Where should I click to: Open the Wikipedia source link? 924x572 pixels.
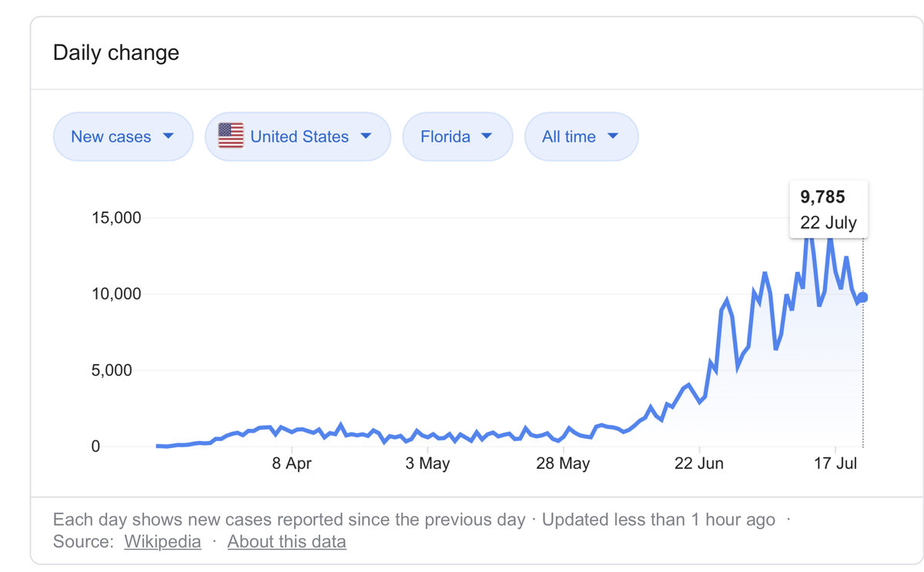click(x=162, y=541)
